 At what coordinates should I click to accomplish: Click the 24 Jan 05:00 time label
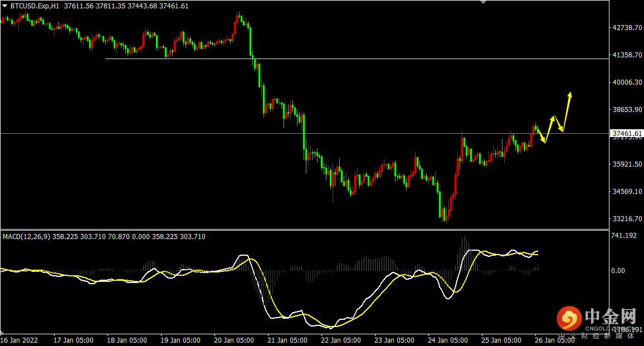(448, 340)
